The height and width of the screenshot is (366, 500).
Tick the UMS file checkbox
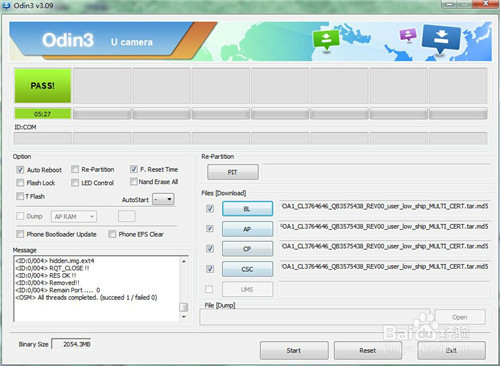coord(209,289)
